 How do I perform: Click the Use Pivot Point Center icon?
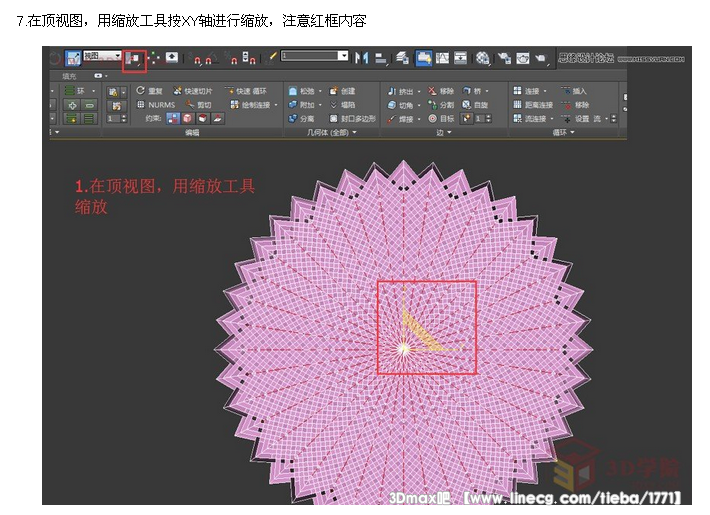[x=134, y=58]
